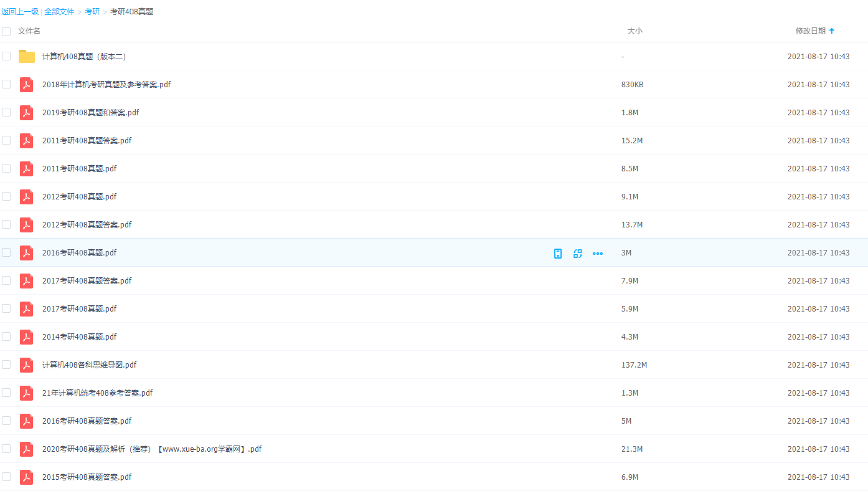This screenshot has height=491, width=868.
Task: Click the convert icon for 2016考研408真题.pdf
Action: click(x=578, y=253)
